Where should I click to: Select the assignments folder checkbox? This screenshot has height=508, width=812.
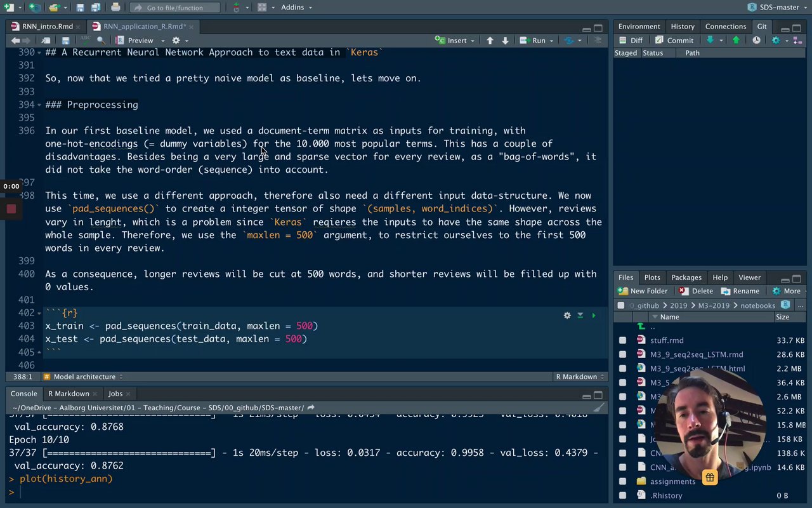coord(622,481)
